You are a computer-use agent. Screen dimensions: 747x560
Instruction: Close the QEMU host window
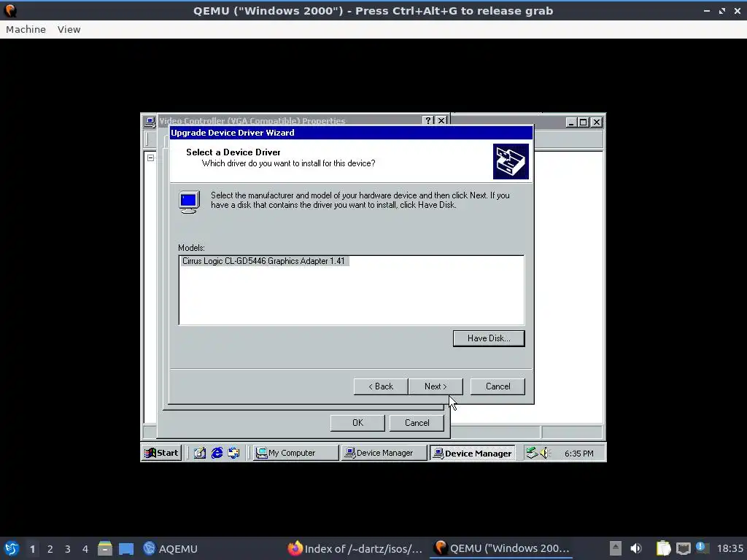click(738, 10)
